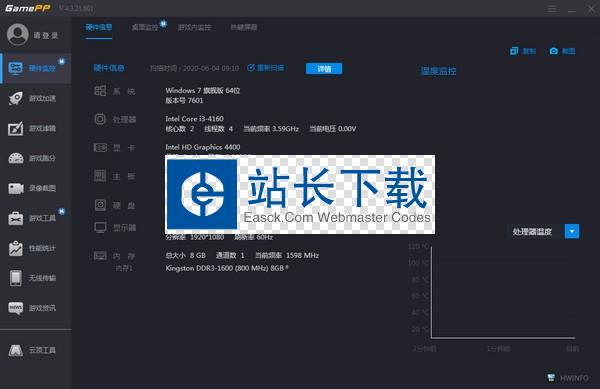Open the 云顶工具 sidebar icon
The width and height of the screenshot is (600, 389).
coord(16,350)
